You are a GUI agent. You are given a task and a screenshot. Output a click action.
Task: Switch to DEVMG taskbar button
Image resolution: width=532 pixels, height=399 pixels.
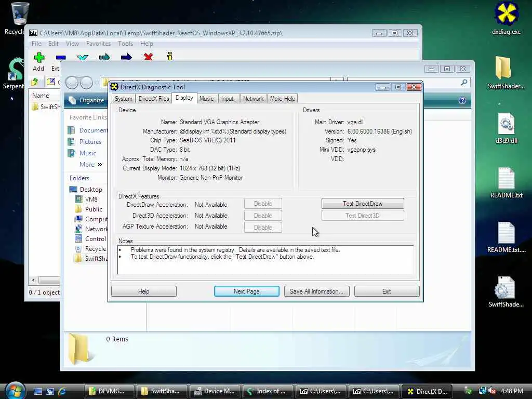click(x=109, y=391)
